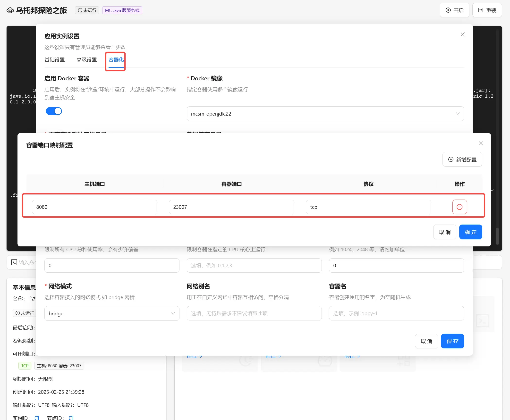Screen dimensions: 510x420
Task: Click the container port field showing 23007
Action: [x=231, y=207]
